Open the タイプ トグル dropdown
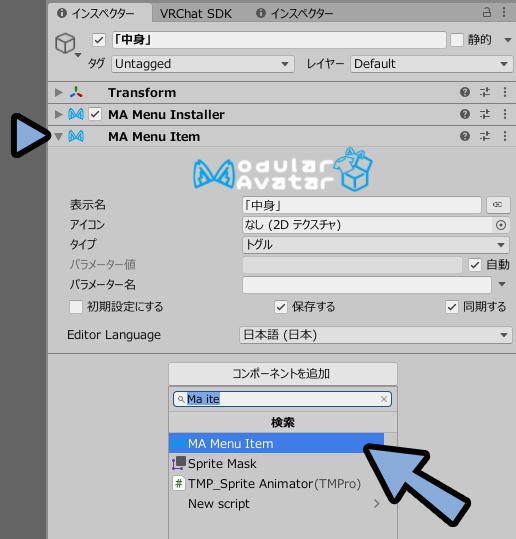The width and height of the screenshot is (516, 539). point(376,245)
